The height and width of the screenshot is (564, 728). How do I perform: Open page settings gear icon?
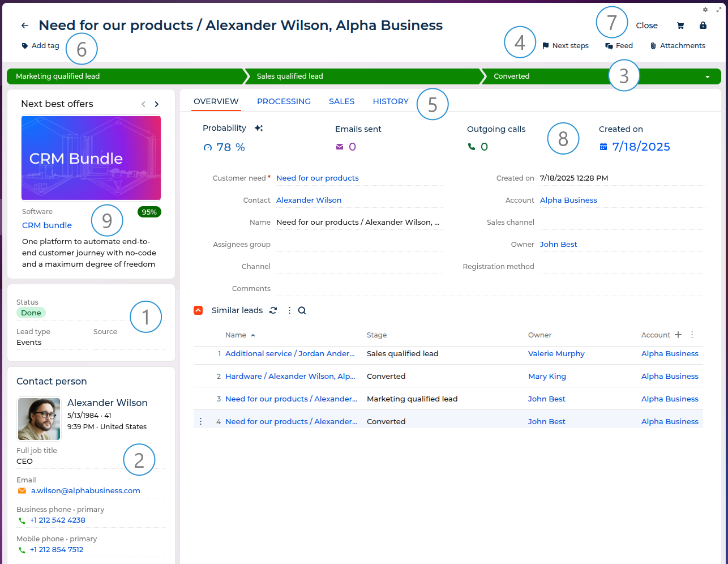pyautogui.click(x=705, y=10)
